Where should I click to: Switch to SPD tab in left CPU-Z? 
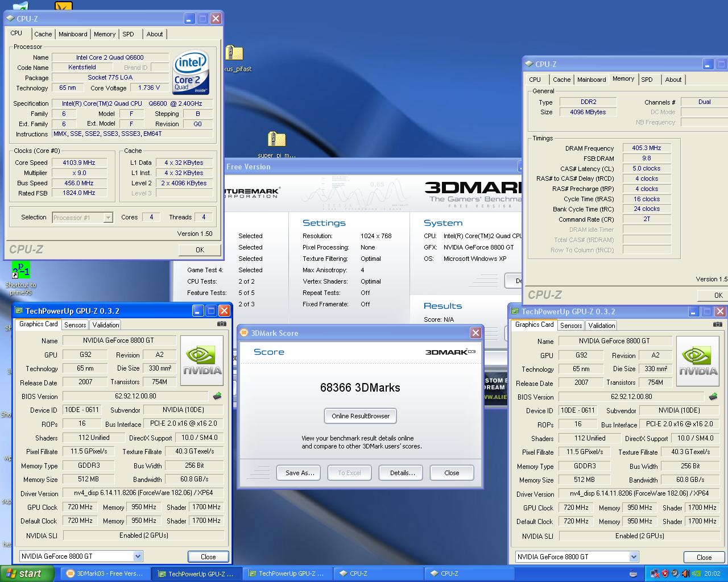tap(129, 34)
